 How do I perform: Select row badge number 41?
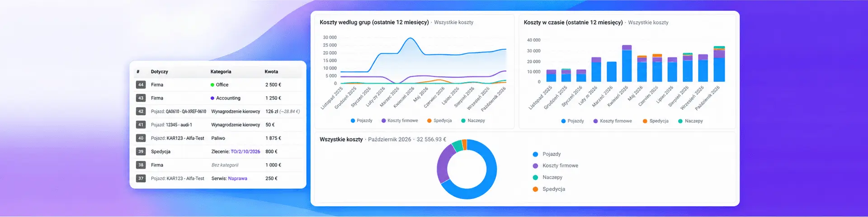141,125
